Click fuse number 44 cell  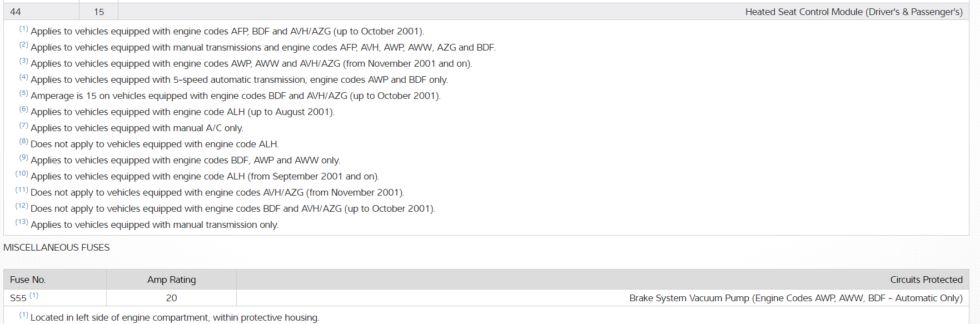(x=16, y=12)
